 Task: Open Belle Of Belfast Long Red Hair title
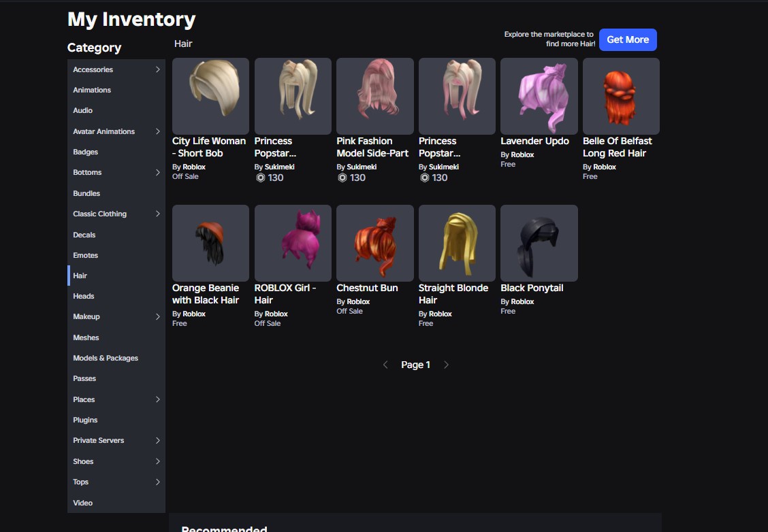(x=618, y=147)
